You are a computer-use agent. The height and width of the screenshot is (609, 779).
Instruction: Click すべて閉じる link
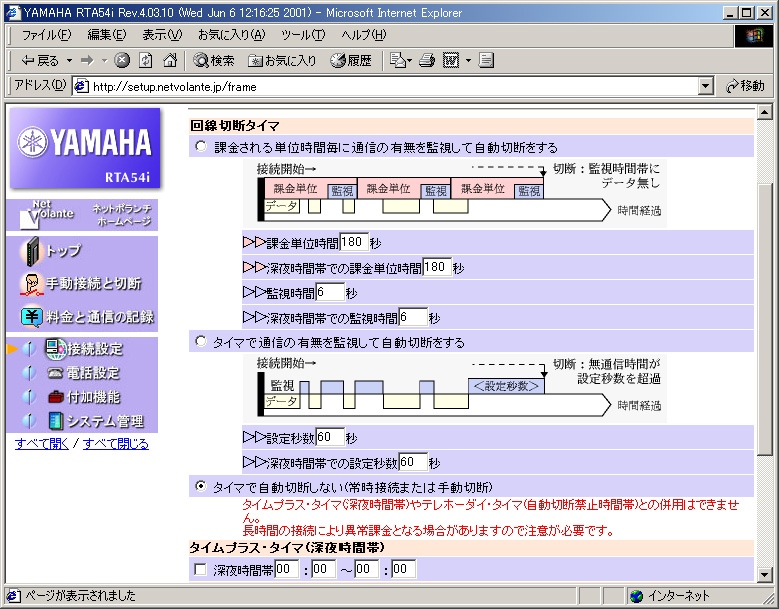click(x=116, y=444)
